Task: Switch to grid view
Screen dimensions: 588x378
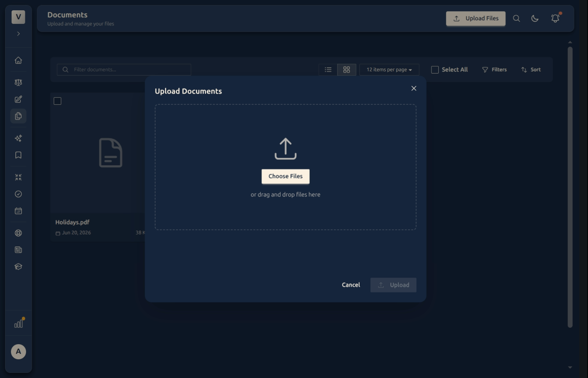Action: point(347,69)
